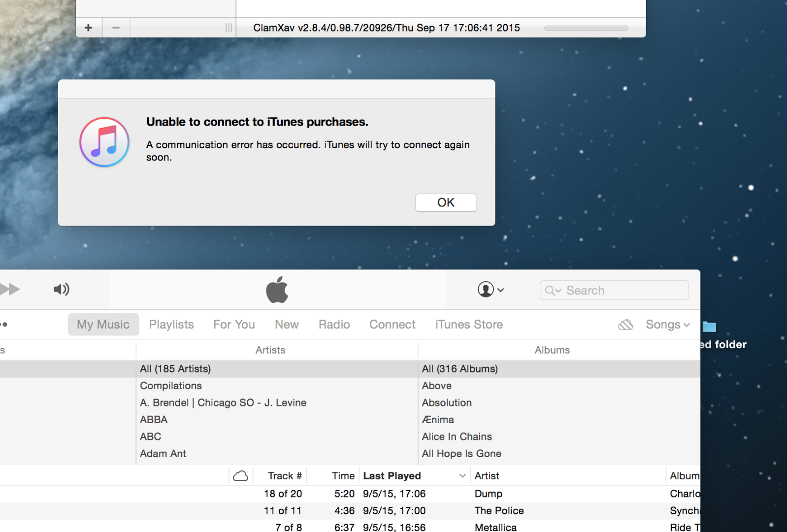Click the ClamXav version status text

coord(387,28)
